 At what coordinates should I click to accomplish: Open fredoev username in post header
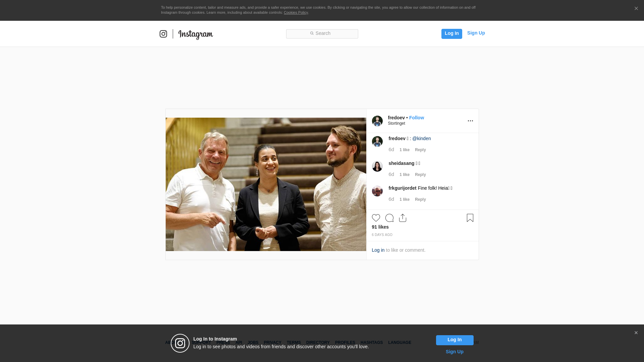396,118
